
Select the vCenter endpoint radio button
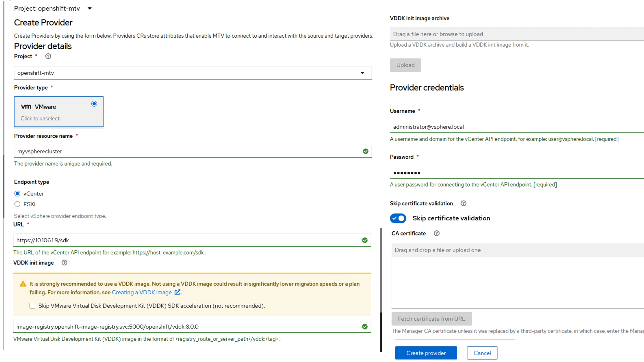pos(17,194)
